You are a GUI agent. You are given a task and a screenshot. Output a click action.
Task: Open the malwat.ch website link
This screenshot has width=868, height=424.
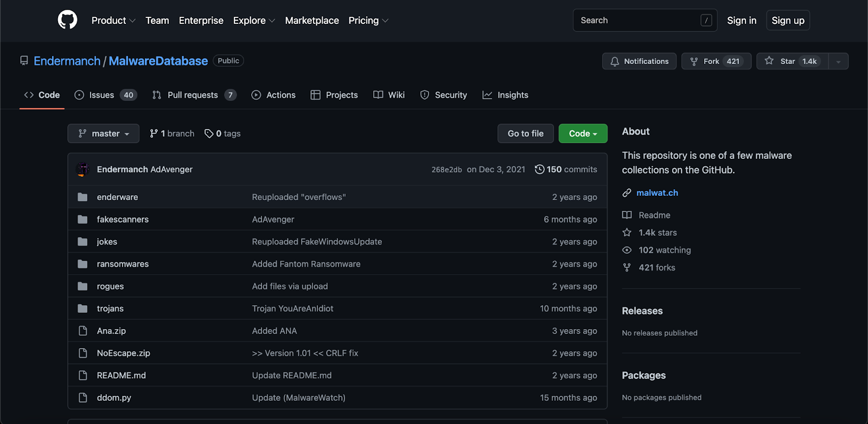[657, 193]
